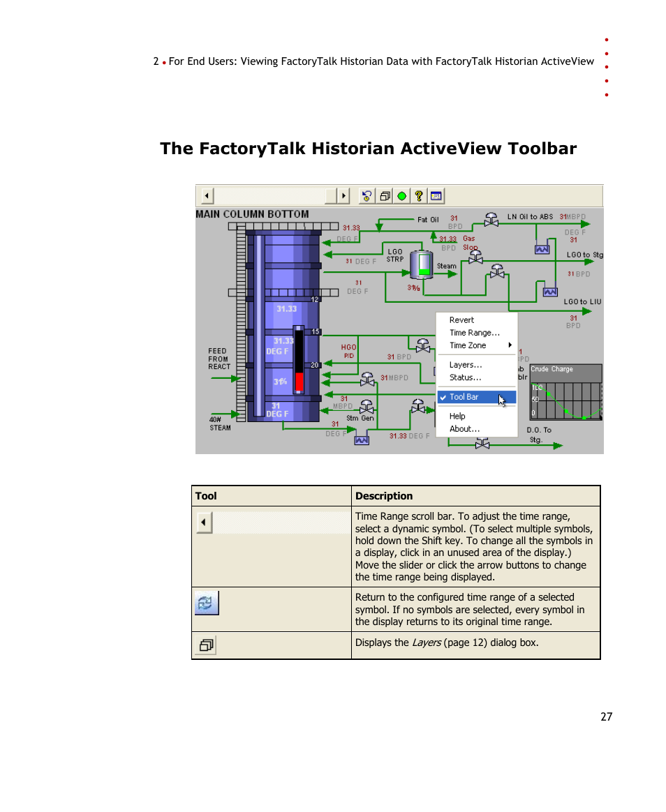666x812 pixels.
Task: Select the valve just below the Gas Slop label
Action: tap(475, 256)
